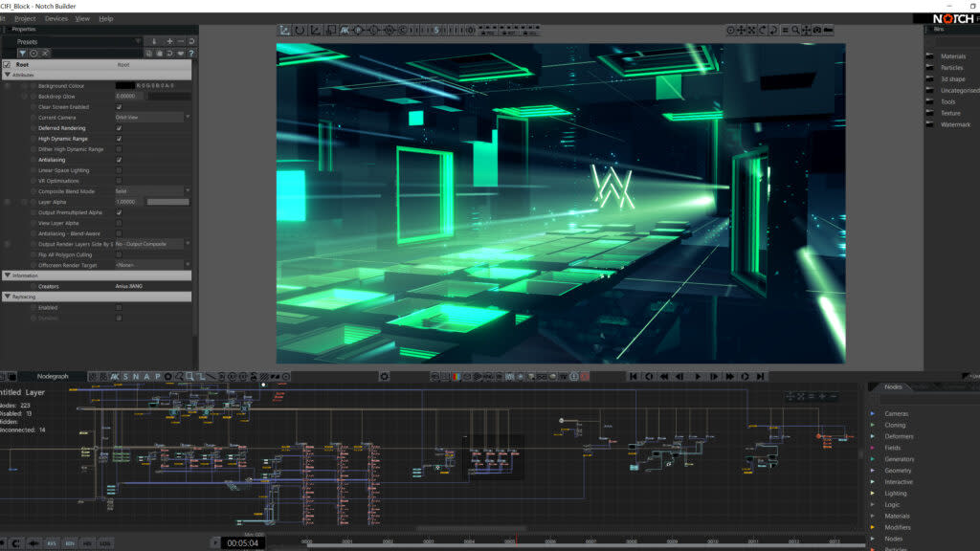The image size is (980, 551).
Task: Click the nodegraph settings gear icon
Action: (x=385, y=377)
